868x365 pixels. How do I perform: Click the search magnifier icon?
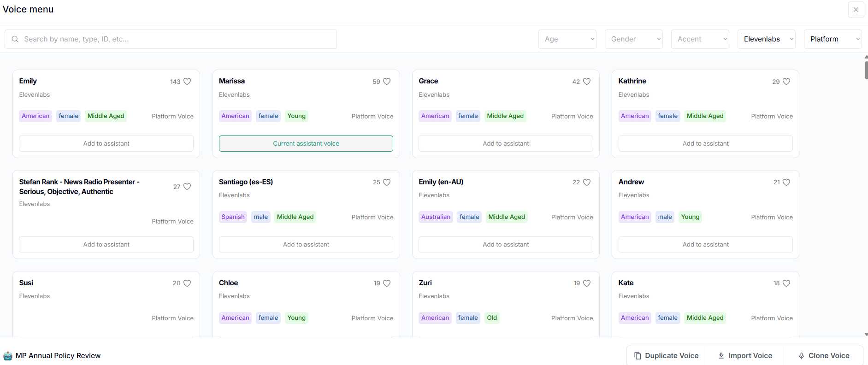(15, 39)
